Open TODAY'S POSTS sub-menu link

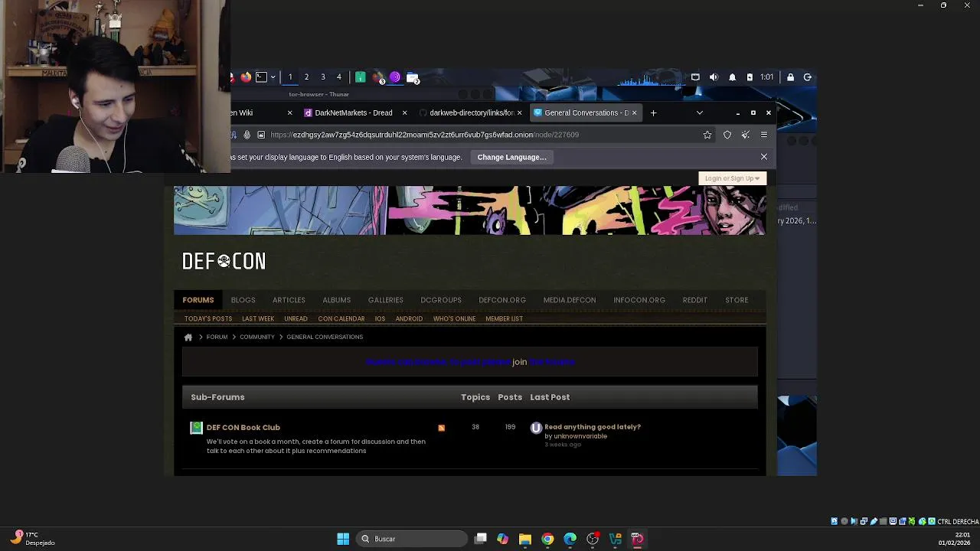(x=208, y=319)
